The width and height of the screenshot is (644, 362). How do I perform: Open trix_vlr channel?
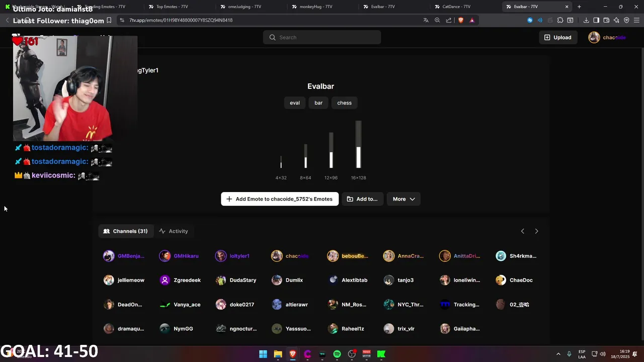[399, 329]
